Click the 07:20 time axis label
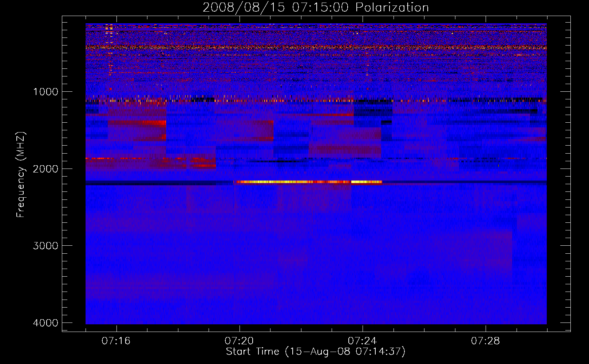This screenshot has width=589, height=364. tap(239, 341)
